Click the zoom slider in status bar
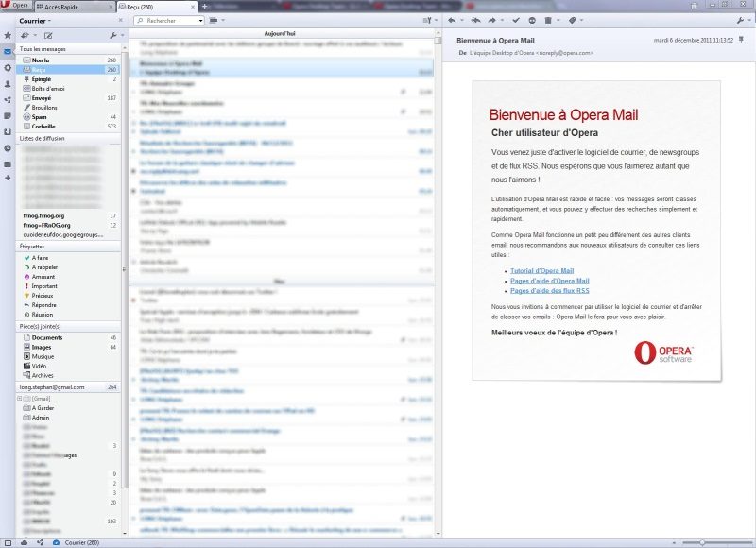This screenshot has width=756, height=548. (x=701, y=542)
